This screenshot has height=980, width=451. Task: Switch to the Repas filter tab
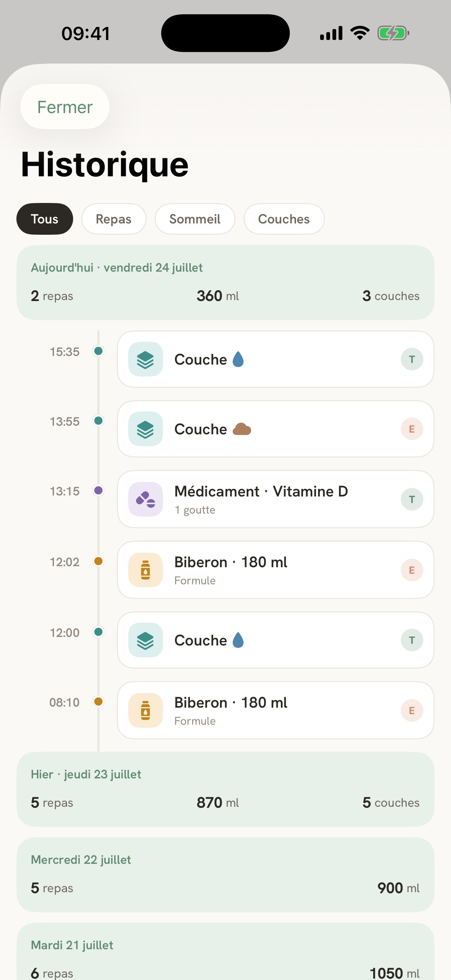[114, 219]
